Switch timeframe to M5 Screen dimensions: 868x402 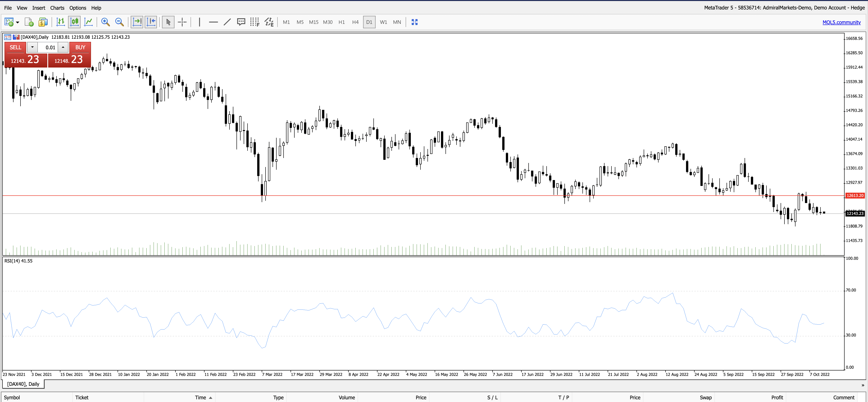[300, 22]
